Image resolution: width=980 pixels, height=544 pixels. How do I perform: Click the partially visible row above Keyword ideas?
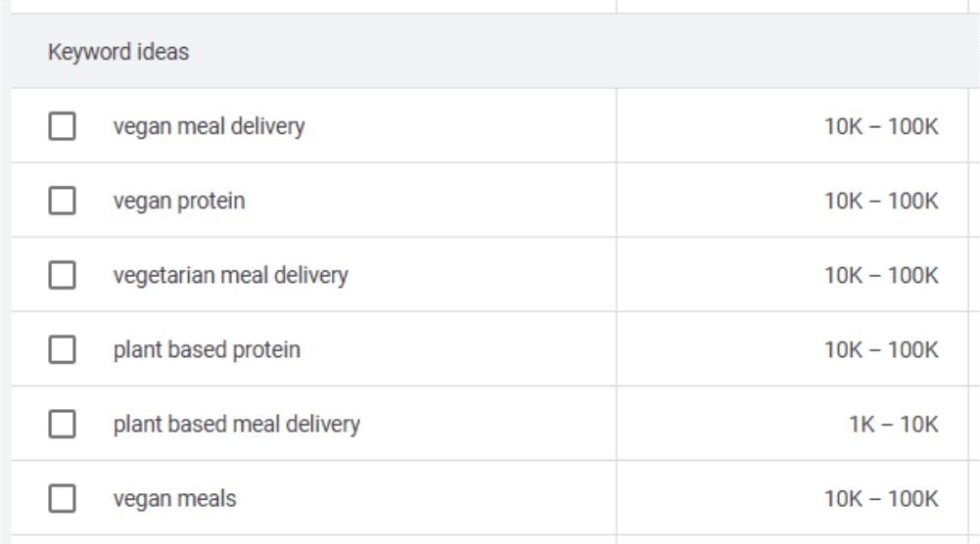pos(313,6)
